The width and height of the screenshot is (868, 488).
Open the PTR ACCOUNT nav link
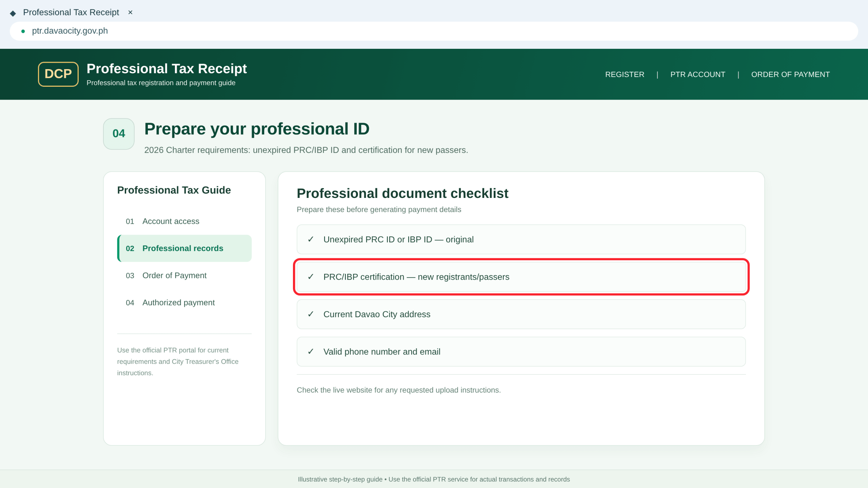[x=698, y=74]
